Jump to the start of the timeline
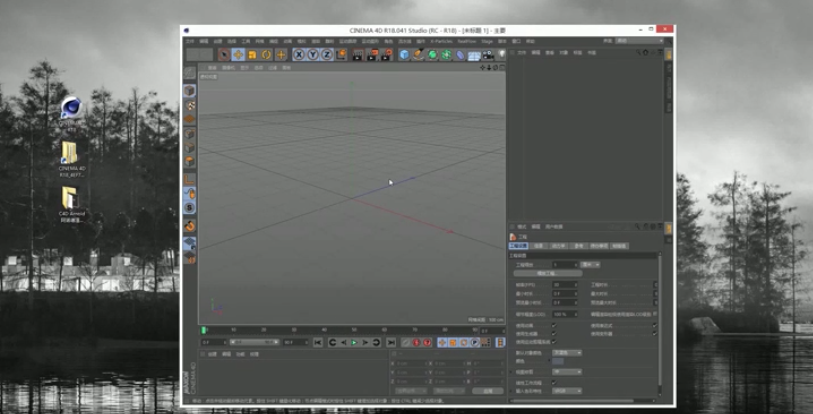The image size is (813, 414). [319, 342]
